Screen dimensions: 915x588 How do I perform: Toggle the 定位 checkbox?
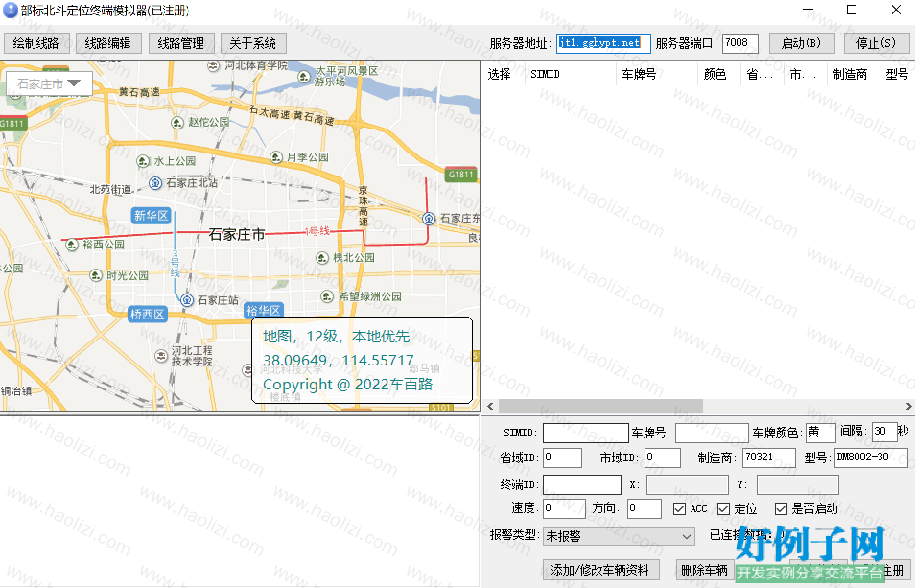coord(724,509)
